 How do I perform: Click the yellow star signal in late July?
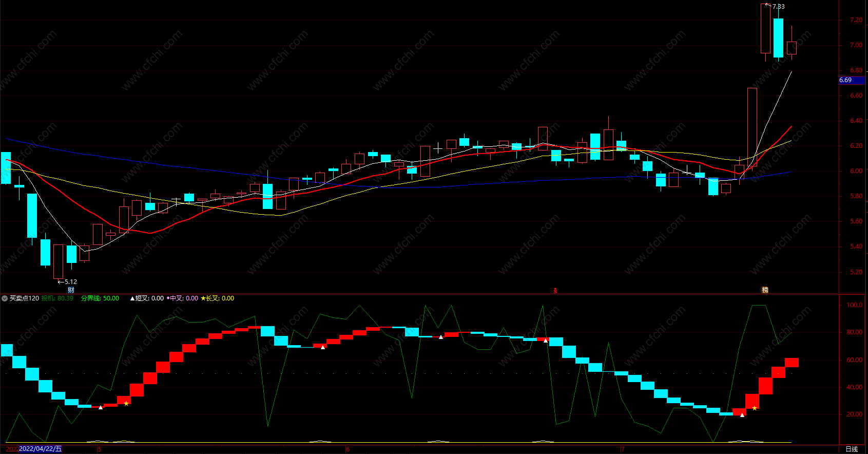(x=755, y=408)
